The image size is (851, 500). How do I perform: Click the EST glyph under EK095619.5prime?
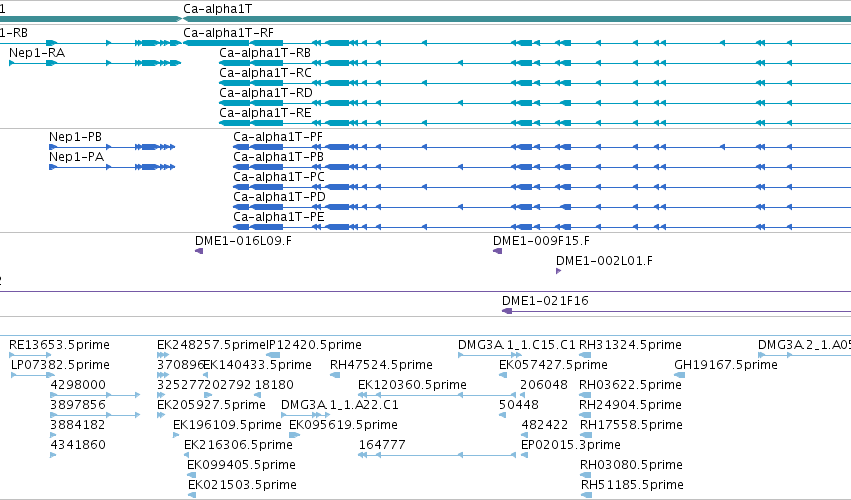click(294, 435)
